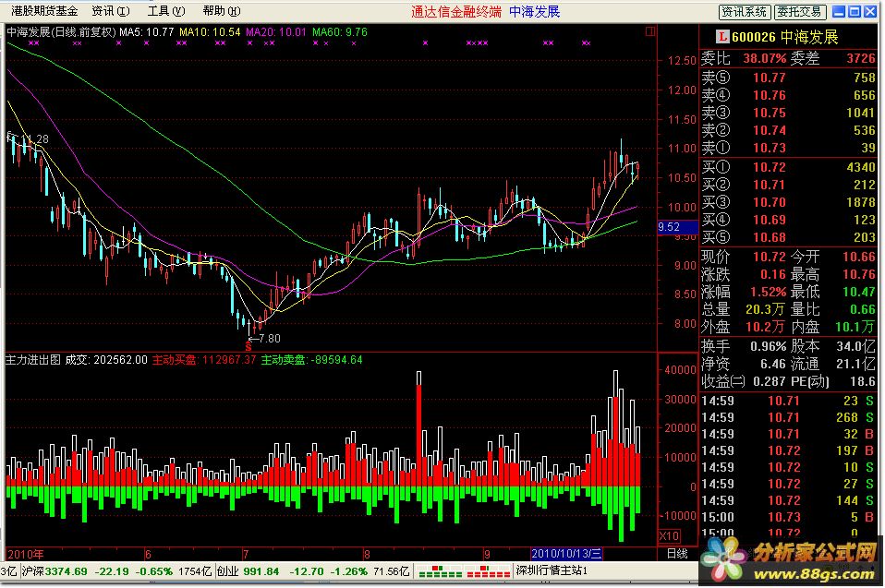885x588 pixels.
Task: Click the 买① price 10.72 row
Action: (789, 167)
